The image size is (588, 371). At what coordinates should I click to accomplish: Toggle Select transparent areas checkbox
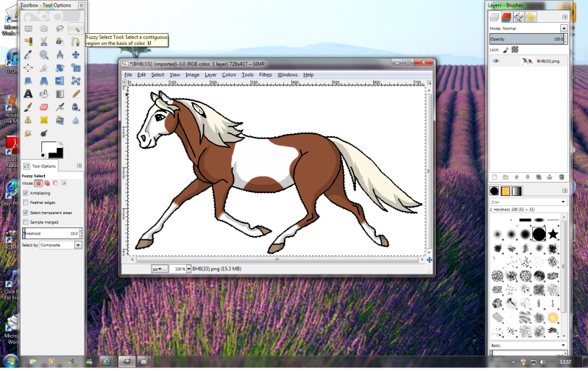pyautogui.click(x=26, y=213)
